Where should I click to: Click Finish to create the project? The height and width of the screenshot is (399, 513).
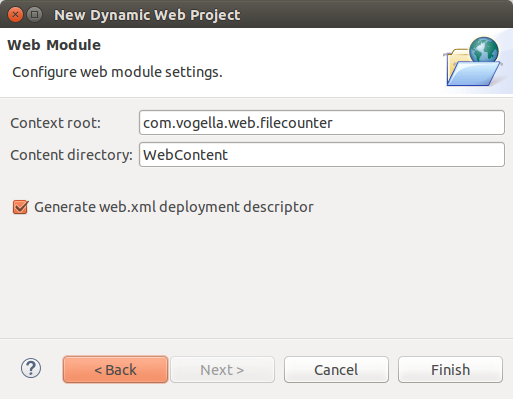[x=450, y=369]
